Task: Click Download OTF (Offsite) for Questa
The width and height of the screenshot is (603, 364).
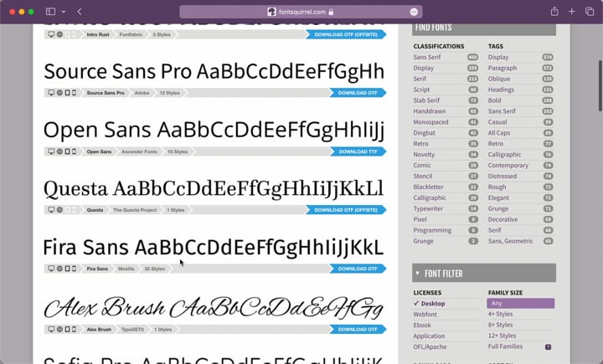Action: tap(346, 210)
